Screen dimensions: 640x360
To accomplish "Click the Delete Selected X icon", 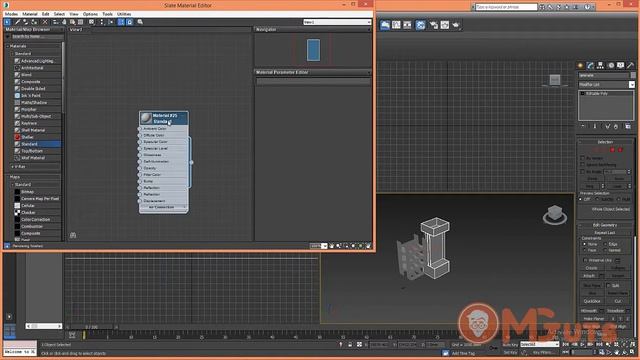I will click(45, 22).
